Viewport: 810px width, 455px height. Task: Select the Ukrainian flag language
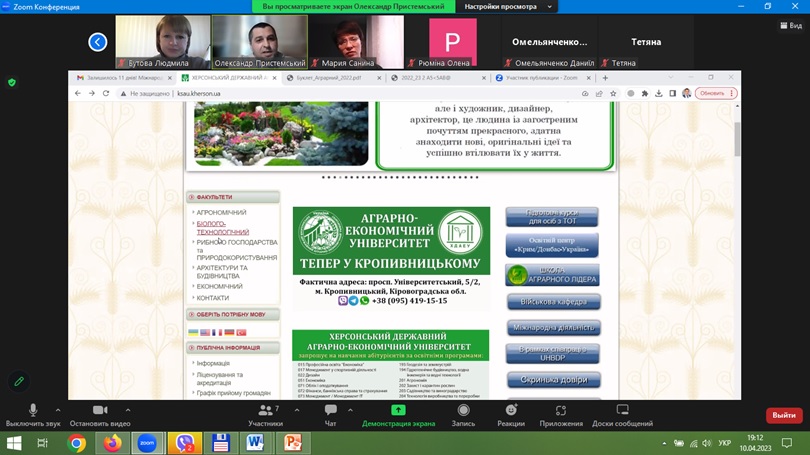coord(193,333)
